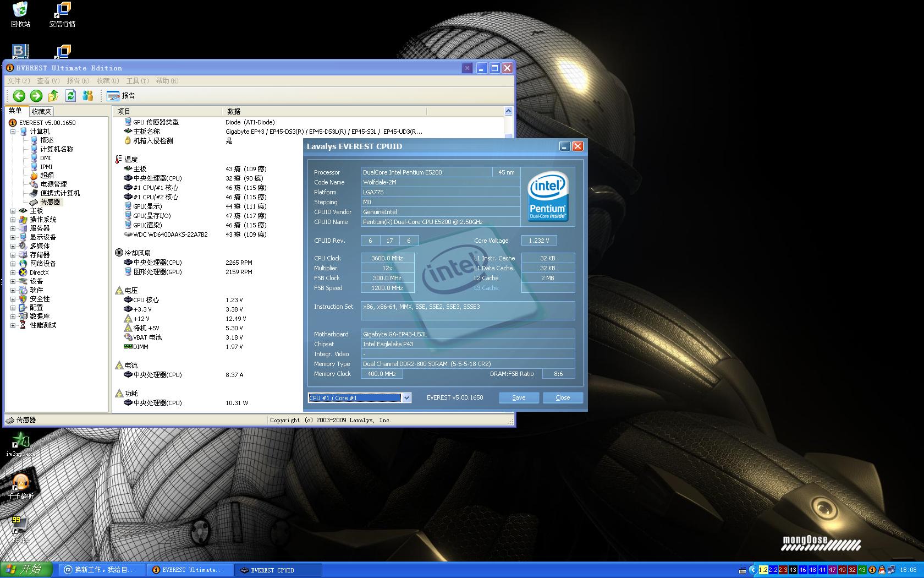Open the 收藏 menu
The image size is (924, 578).
point(108,81)
